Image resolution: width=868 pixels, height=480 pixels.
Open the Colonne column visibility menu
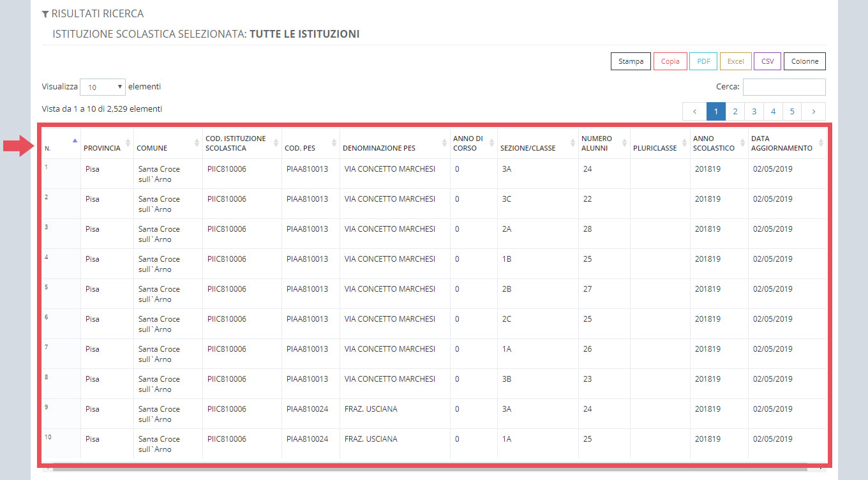(805, 61)
